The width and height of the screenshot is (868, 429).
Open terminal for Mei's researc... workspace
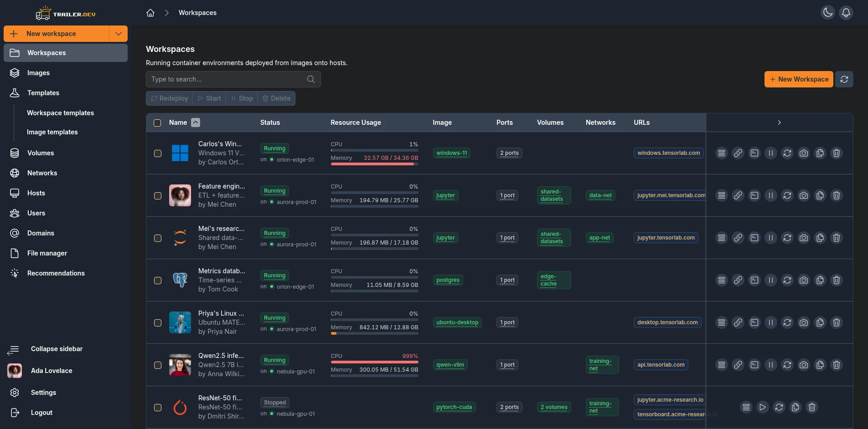[x=754, y=238]
